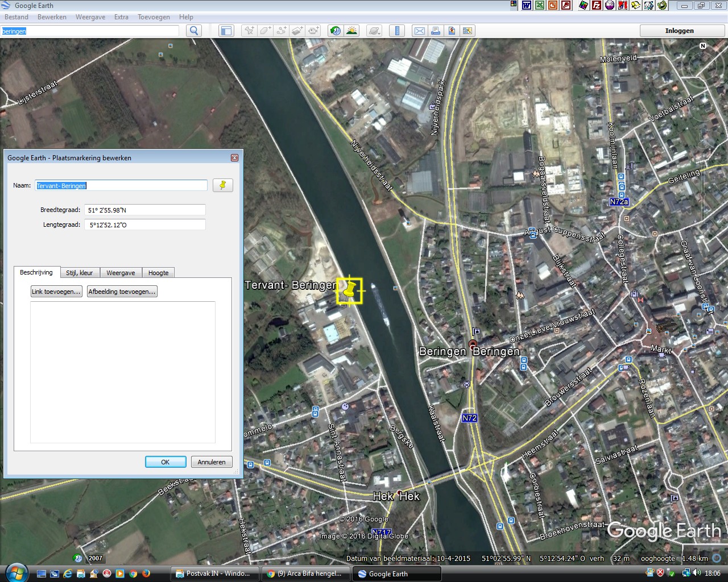Click the yellow pushpin icon chooser button
Viewport: 728px width, 582px height.
click(x=223, y=185)
